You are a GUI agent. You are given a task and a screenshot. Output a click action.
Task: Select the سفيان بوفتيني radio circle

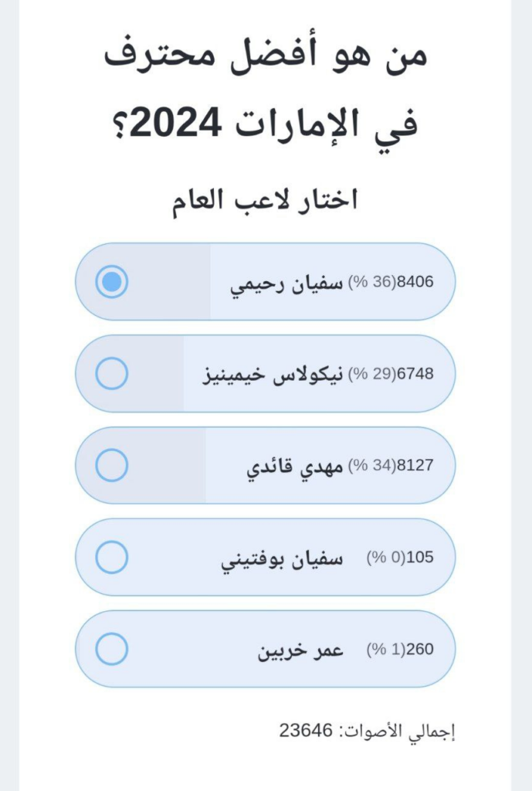pyautogui.click(x=112, y=558)
